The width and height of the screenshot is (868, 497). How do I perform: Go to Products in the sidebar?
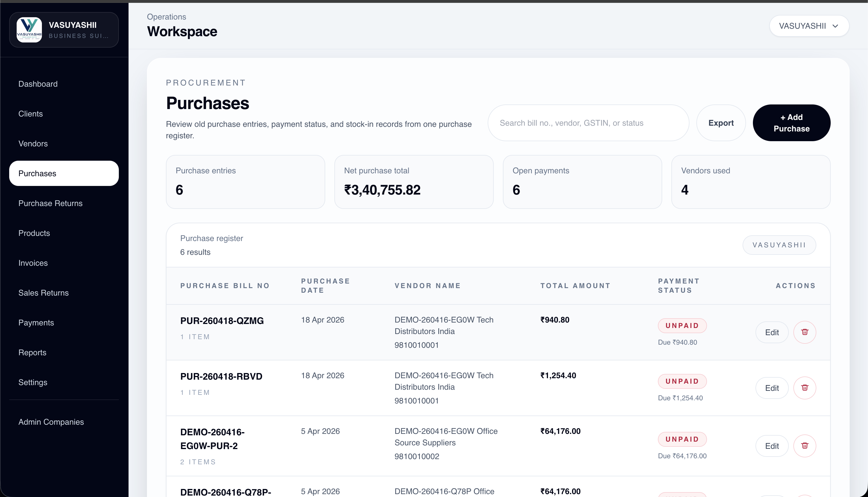point(64,233)
